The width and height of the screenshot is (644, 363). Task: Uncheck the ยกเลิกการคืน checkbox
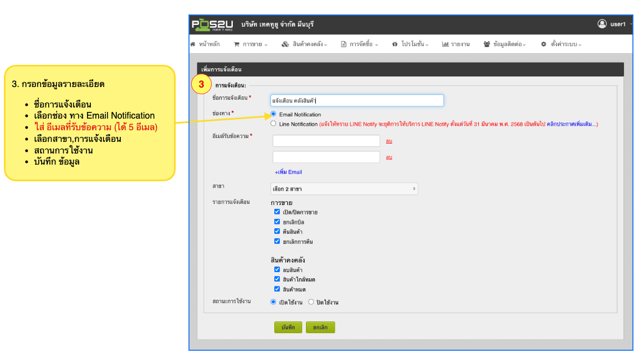(277, 241)
